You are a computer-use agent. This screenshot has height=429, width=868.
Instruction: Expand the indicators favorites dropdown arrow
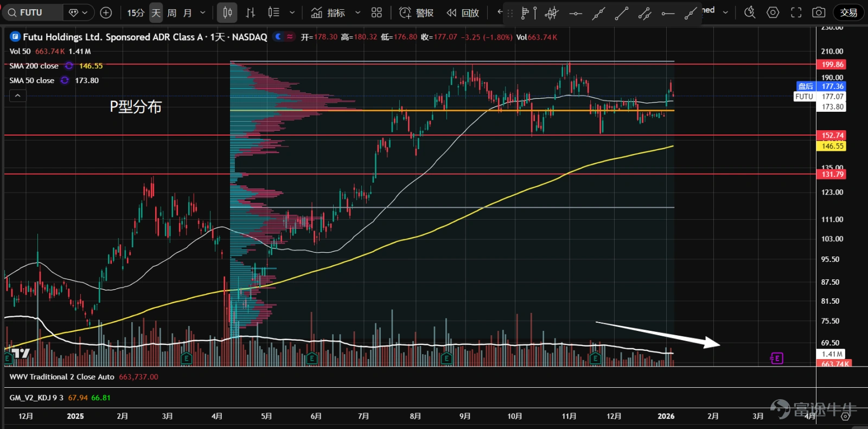tap(358, 12)
